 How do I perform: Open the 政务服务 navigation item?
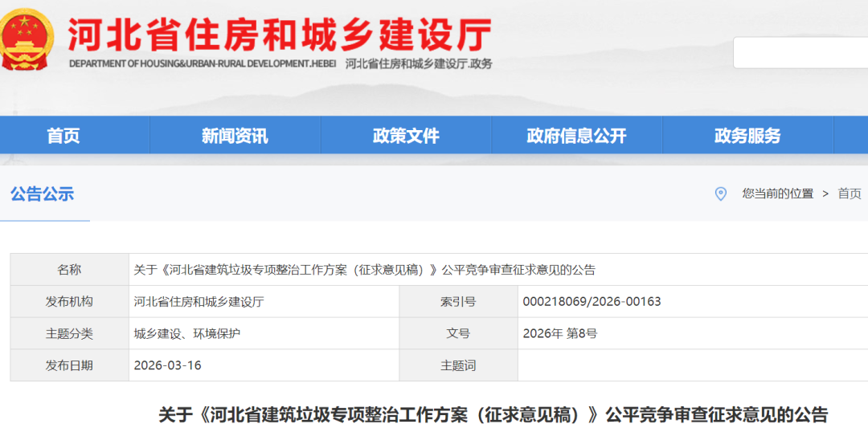point(747,136)
